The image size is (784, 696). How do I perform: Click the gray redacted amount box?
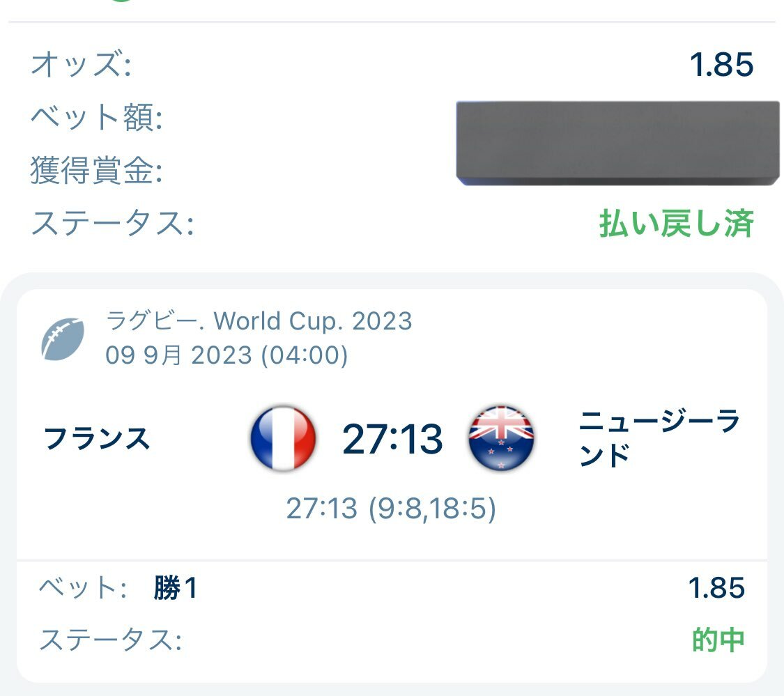(617, 143)
